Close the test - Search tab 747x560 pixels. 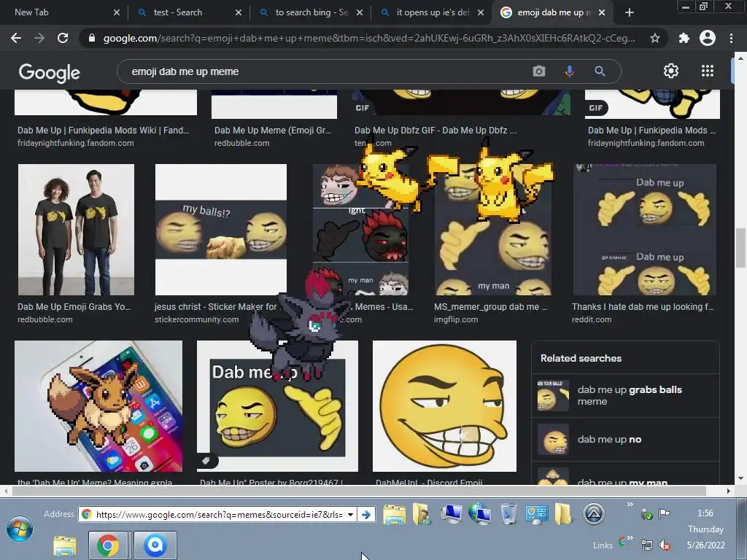coord(239,12)
